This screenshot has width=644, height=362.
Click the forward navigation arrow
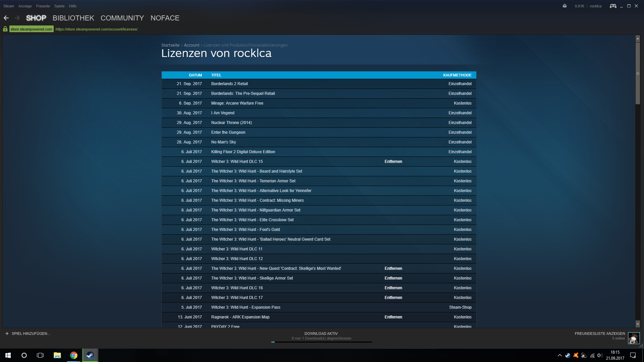[17, 18]
